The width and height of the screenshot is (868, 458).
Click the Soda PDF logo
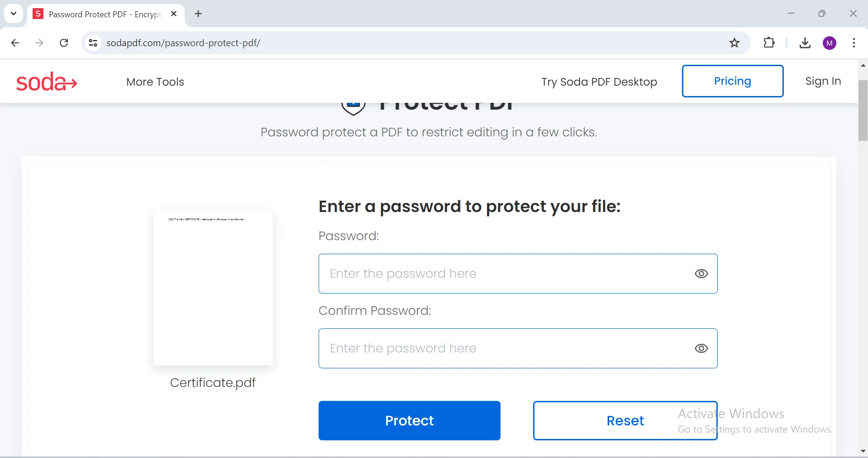47,82
